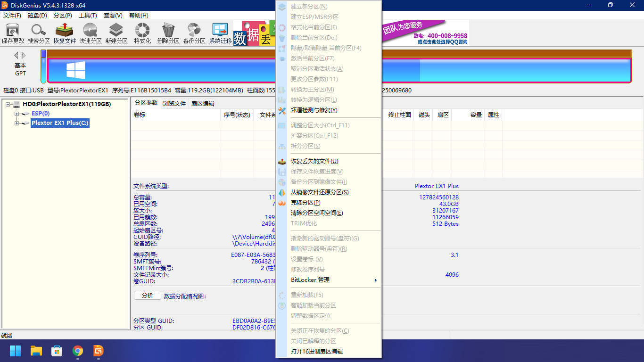Open Google Chrome from the taskbar

point(78,351)
